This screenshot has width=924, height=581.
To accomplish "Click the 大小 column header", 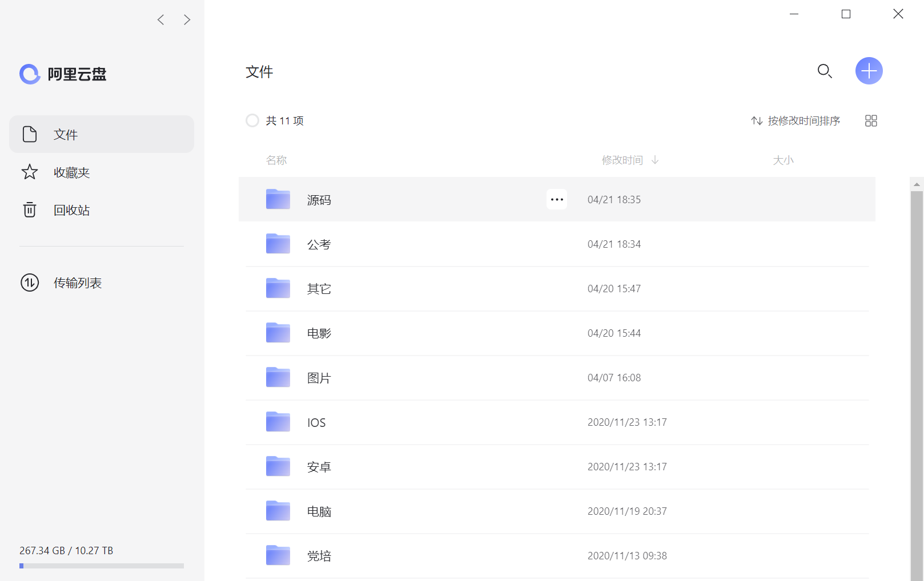I will (x=783, y=160).
